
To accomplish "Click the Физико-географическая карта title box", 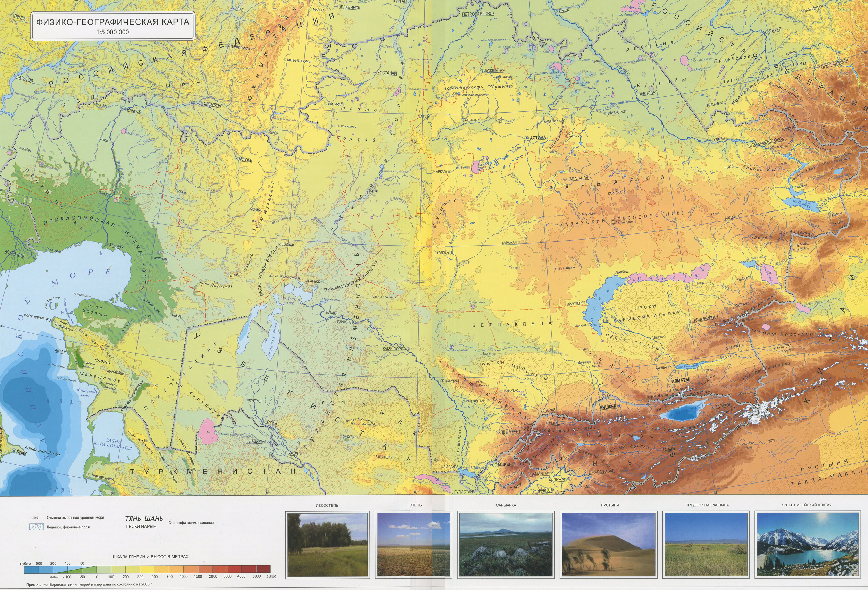I will pyautogui.click(x=112, y=26).
